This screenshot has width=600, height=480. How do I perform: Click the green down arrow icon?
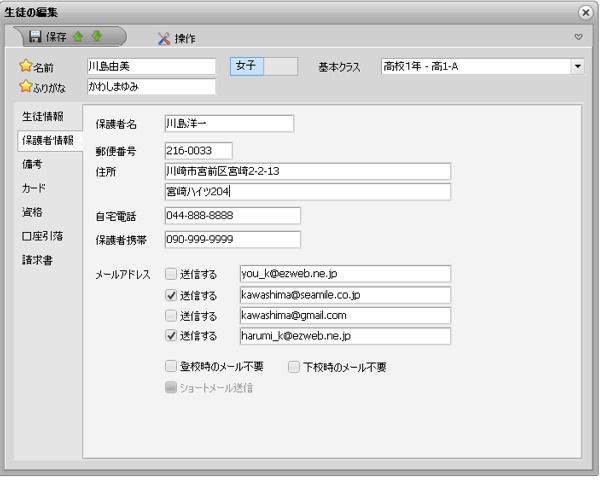(x=97, y=37)
